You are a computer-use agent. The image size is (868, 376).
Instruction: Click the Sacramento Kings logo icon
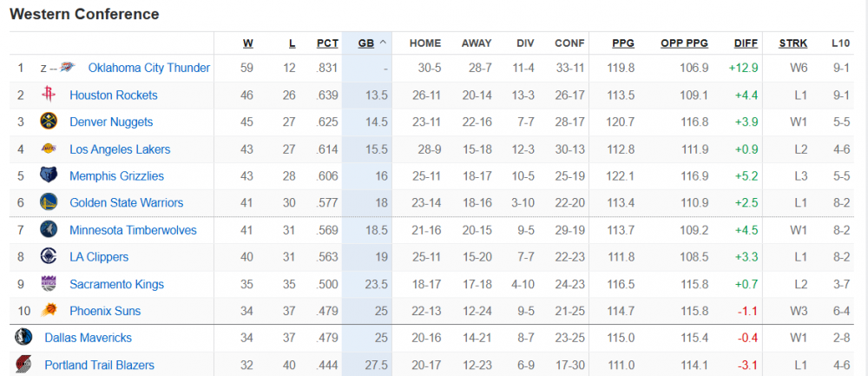click(49, 284)
